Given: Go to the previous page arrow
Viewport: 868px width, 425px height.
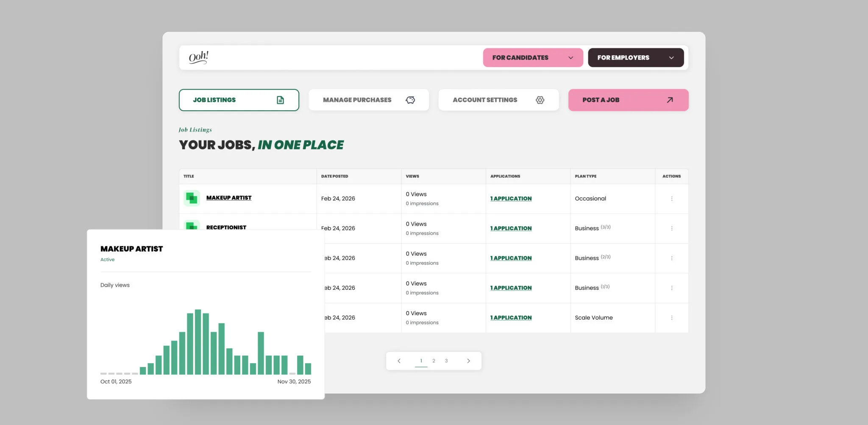Looking at the screenshot, I should coord(399,361).
